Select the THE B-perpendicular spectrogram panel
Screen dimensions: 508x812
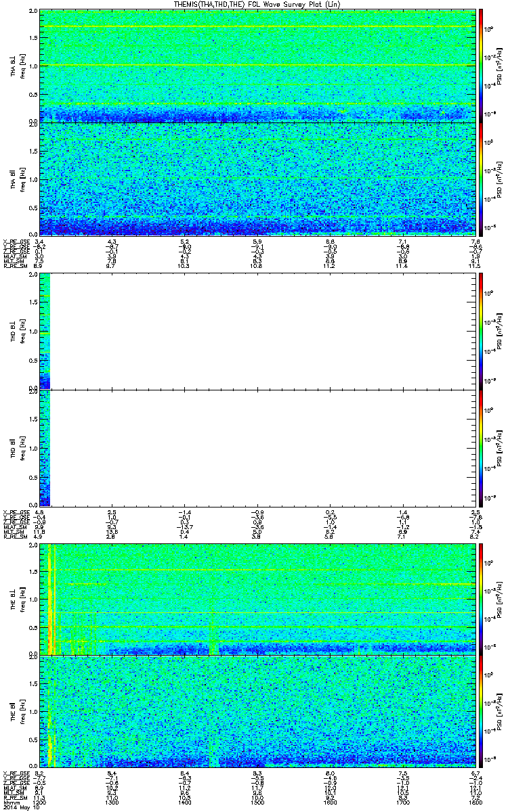click(x=257, y=599)
